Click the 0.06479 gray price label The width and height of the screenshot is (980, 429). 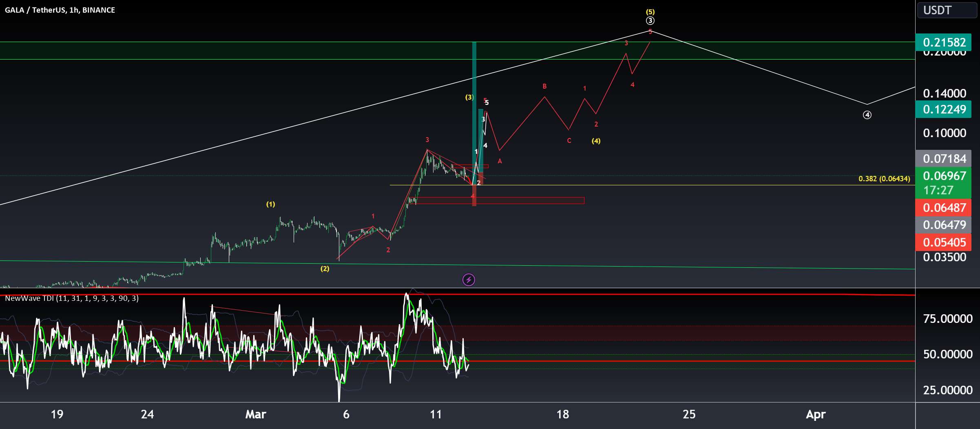[943, 225]
